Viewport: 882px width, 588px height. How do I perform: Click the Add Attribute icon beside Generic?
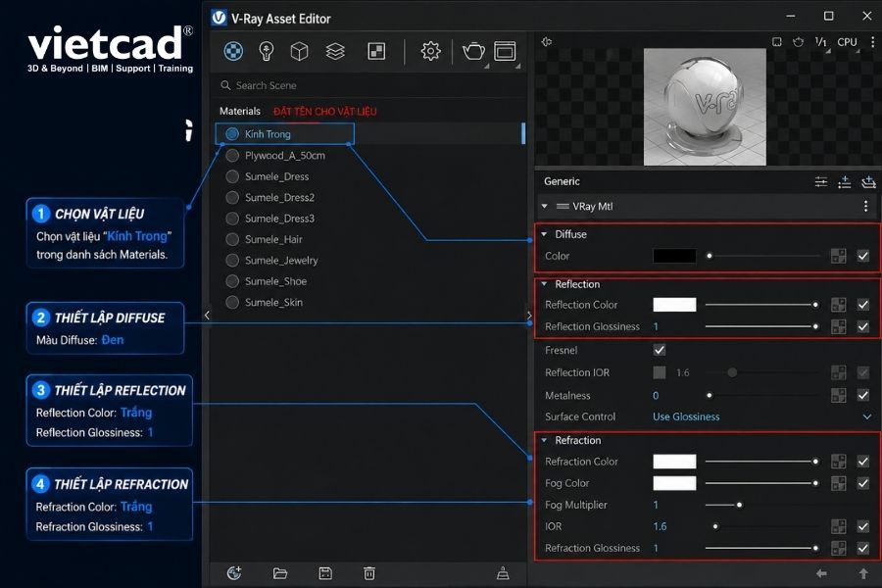(x=845, y=181)
